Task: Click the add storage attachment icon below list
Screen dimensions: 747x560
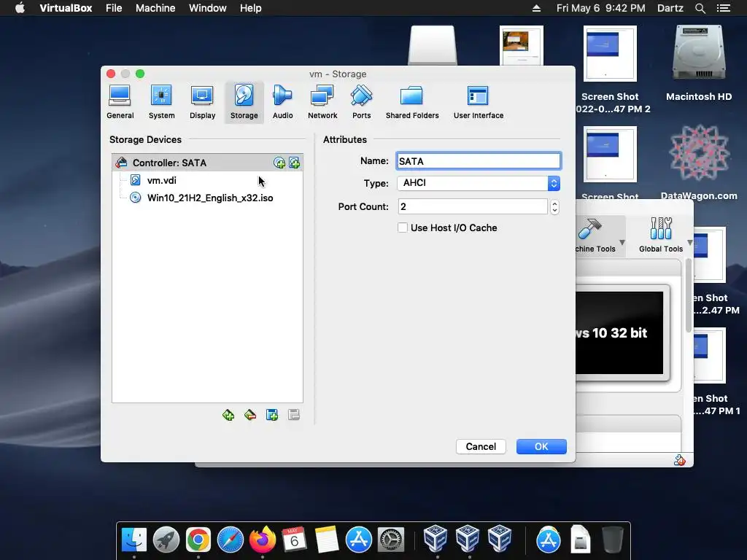Action: [x=272, y=415]
